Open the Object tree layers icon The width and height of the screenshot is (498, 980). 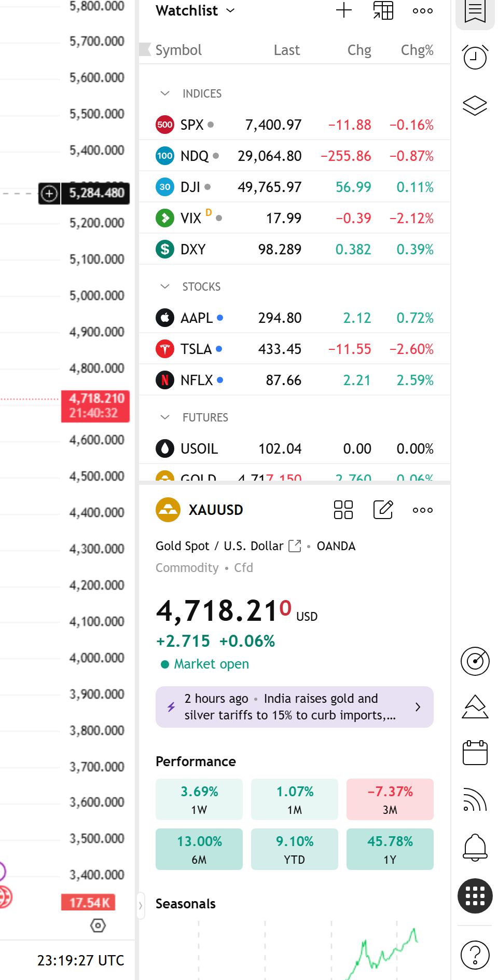(x=475, y=106)
